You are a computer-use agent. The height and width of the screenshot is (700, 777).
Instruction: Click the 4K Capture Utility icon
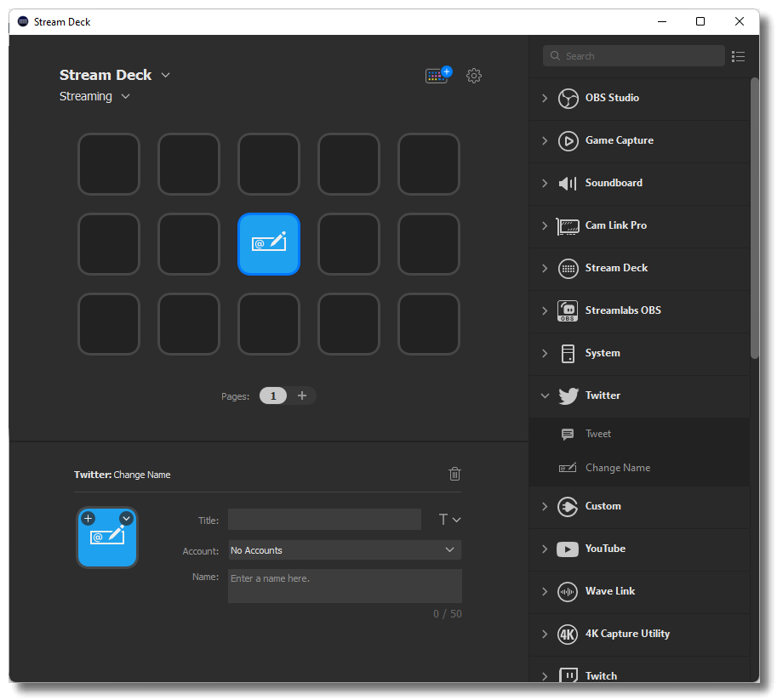[x=568, y=635]
